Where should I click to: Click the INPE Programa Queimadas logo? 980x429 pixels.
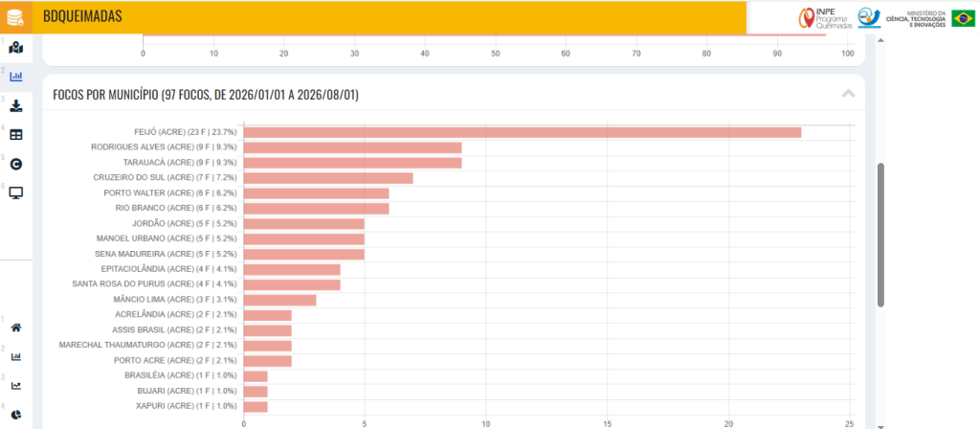(825, 18)
